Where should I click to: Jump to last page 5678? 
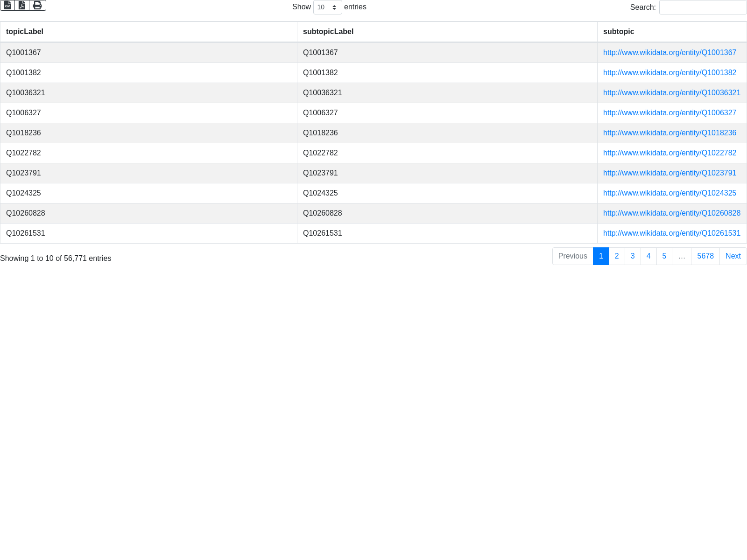(705, 256)
